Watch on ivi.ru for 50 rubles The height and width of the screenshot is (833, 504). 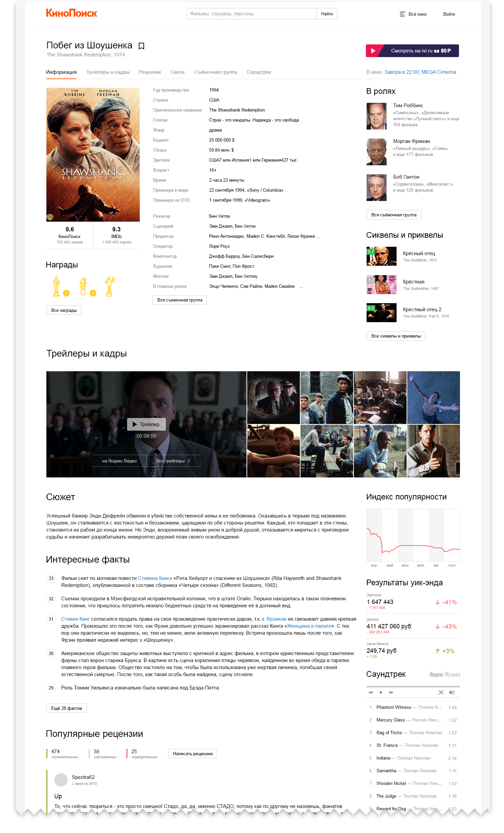[412, 51]
